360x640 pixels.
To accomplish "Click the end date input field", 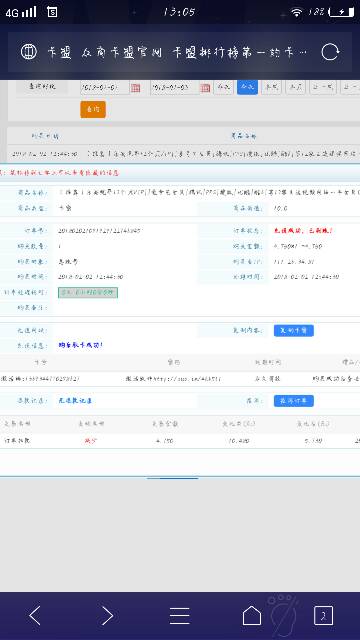I will coord(175,87).
